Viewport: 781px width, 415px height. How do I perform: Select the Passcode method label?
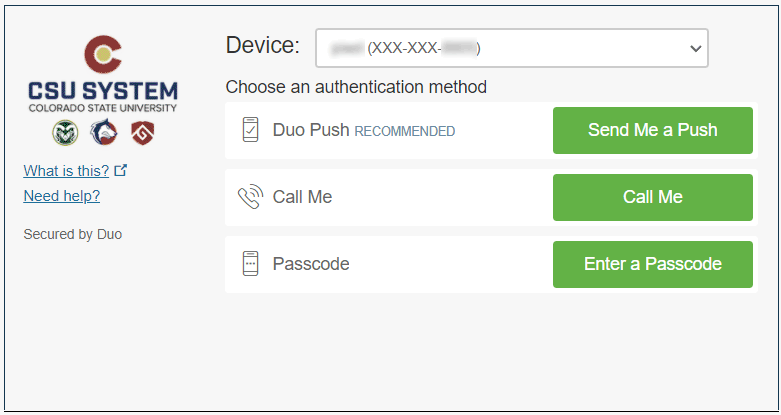[x=311, y=264]
